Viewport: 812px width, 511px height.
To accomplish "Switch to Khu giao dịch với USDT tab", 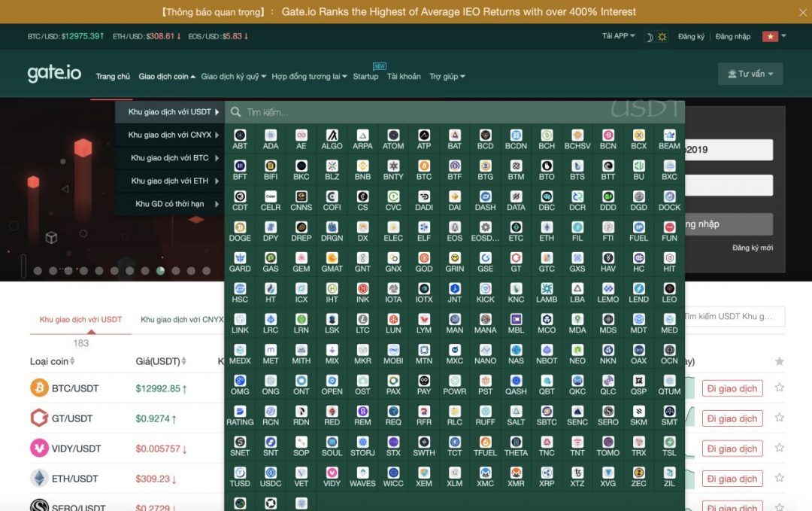I will tap(80, 320).
